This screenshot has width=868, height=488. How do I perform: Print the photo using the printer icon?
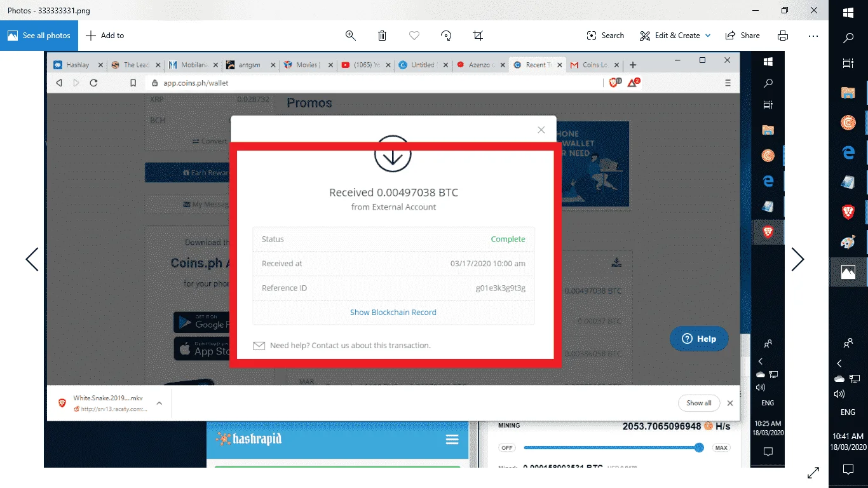tap(783, 36)
